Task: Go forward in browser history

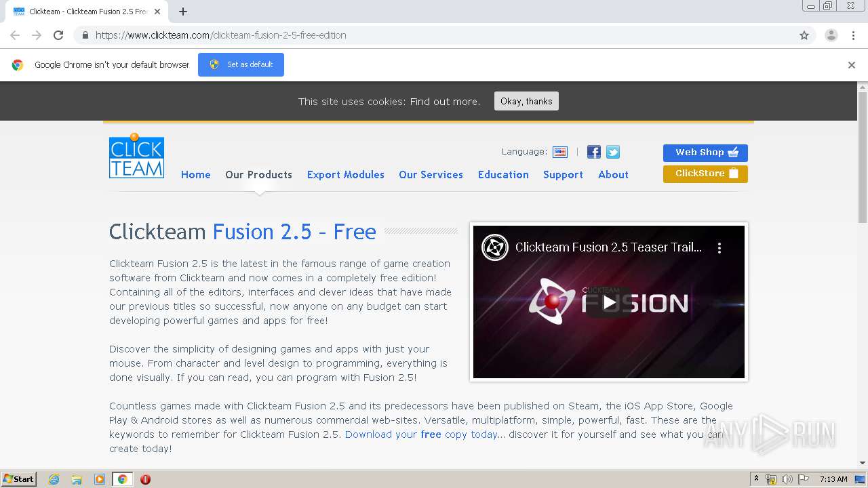Action: coord(37,35)
